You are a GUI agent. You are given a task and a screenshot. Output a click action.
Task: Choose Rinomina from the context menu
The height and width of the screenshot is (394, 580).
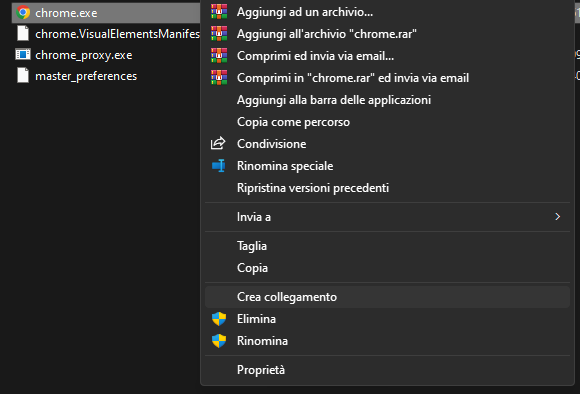pyautogui.click(x=387, y=341)
